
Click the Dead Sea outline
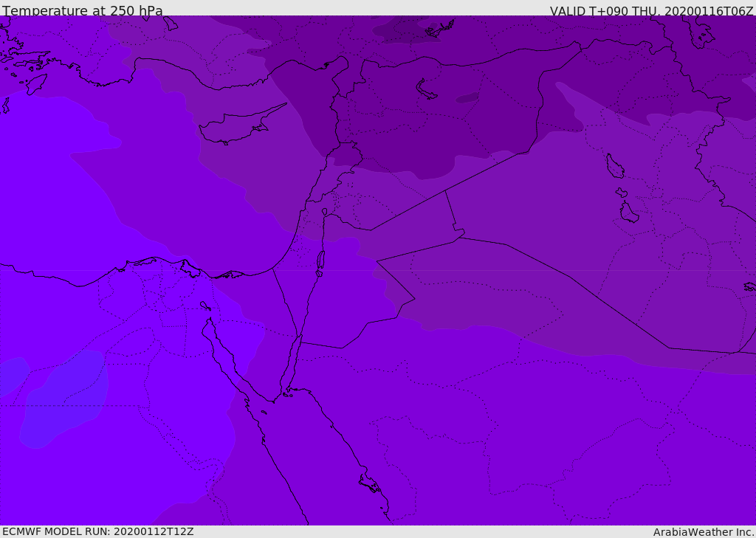pos(320,261)
